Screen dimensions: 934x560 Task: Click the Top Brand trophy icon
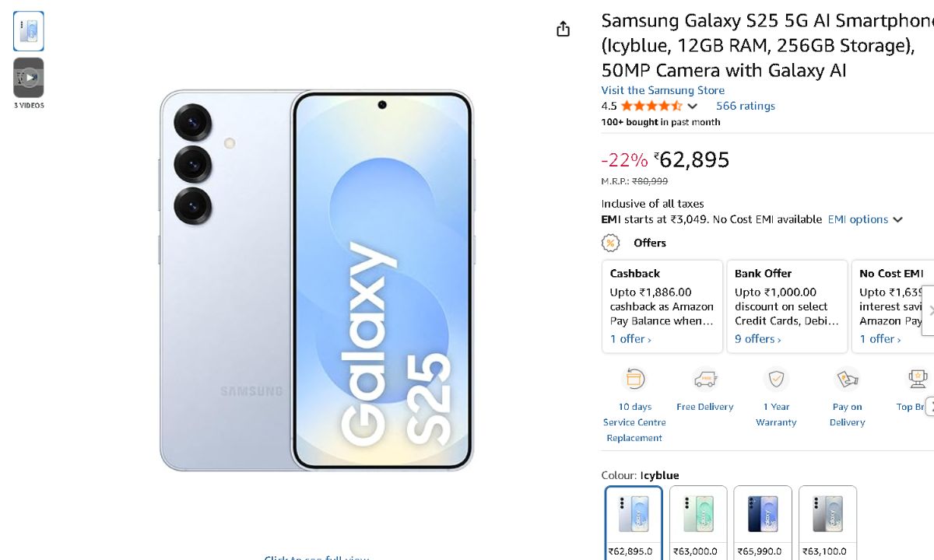(x=918, y=380)
